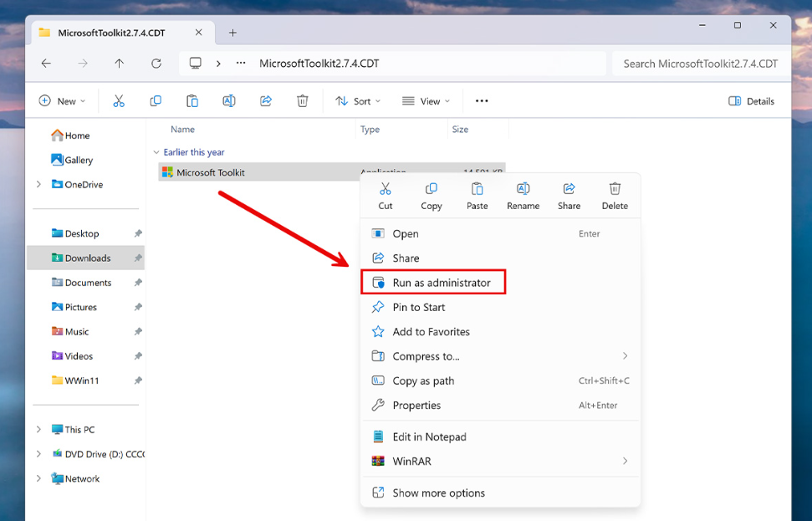
Task: Click the Cut icon in context menu
Action: (x=385, y=190)
